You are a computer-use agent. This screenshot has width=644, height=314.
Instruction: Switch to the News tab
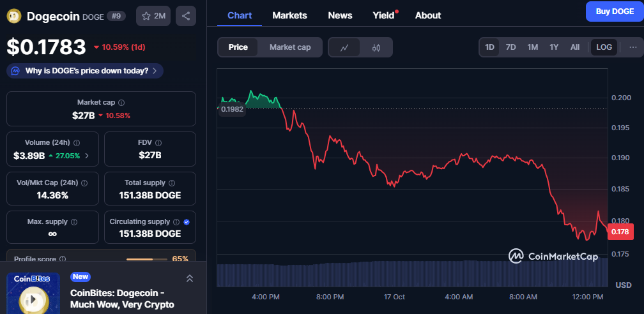point(340,15)
